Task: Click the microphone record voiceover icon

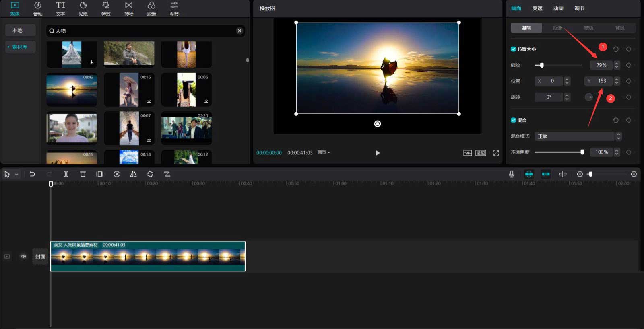Action: pos(512,174)
